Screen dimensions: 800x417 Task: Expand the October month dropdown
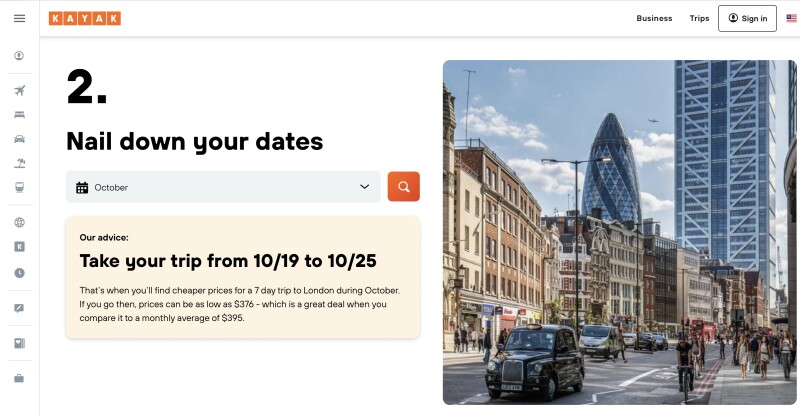coord(222,187)
